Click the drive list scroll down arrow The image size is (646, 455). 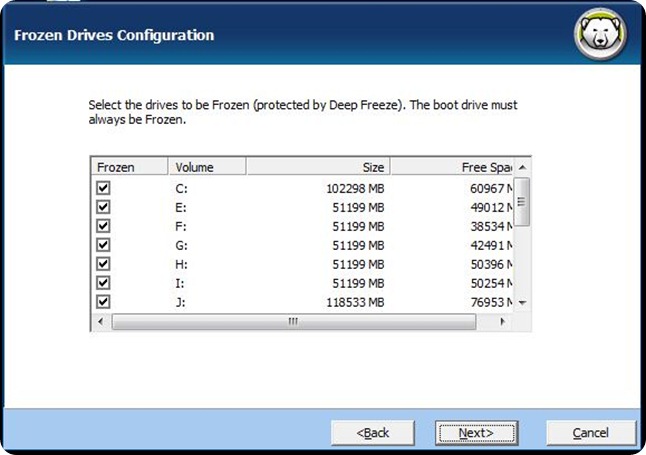coord(522,303)
